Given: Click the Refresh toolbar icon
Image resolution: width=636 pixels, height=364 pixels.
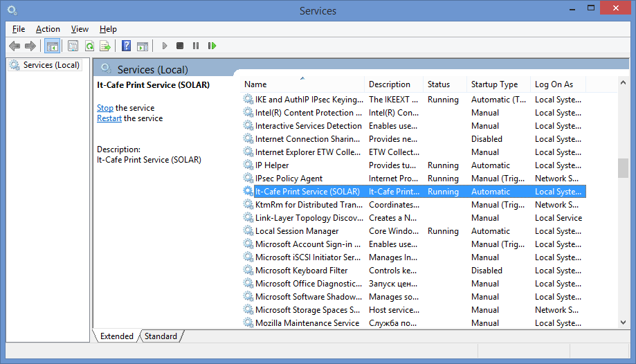Looking at the screenshot, I should click(x=89, y=46).
